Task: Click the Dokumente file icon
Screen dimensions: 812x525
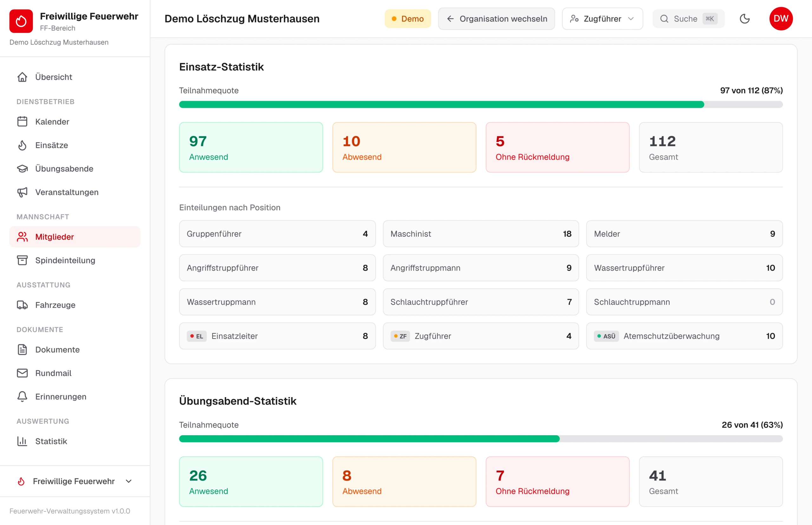Action: click(x=23, y=350)
